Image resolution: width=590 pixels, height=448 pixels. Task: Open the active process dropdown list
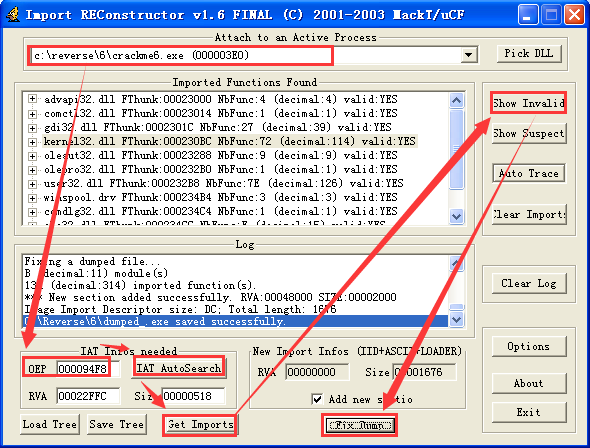(468, 55)
